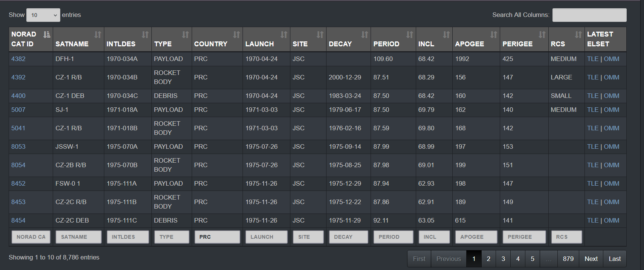
Task: Sort by APOGEE column icon
Action: point(493,35)
